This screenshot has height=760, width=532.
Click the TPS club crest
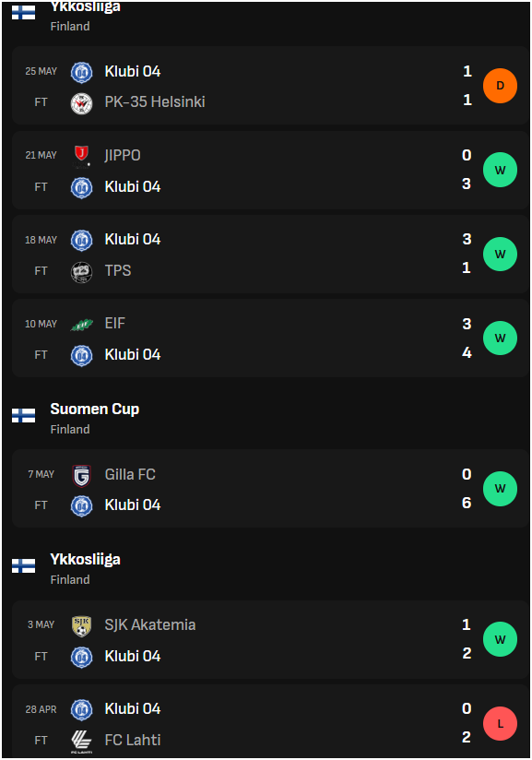coord(81,271)
